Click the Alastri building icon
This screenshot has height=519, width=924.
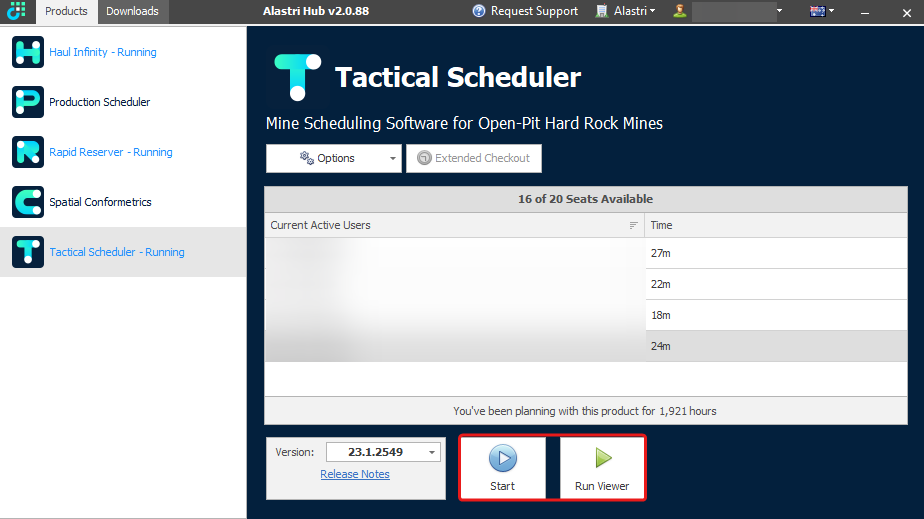coord(602,11)
